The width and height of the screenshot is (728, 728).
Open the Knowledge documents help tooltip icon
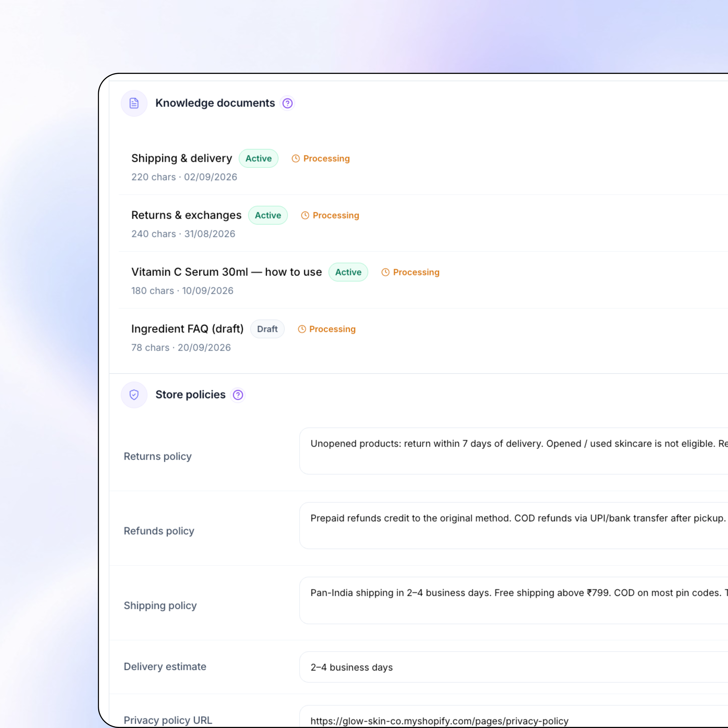click(x=288, y=103)
